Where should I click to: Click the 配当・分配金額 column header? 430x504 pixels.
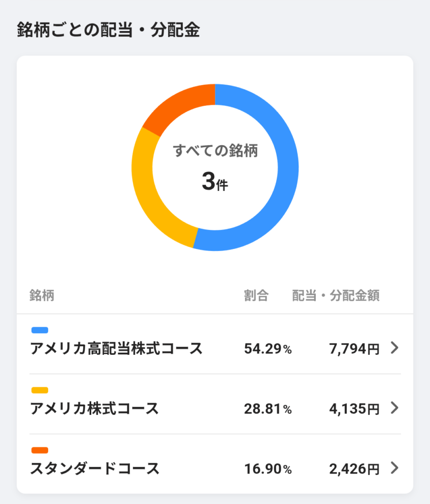(x=336, y=296)
